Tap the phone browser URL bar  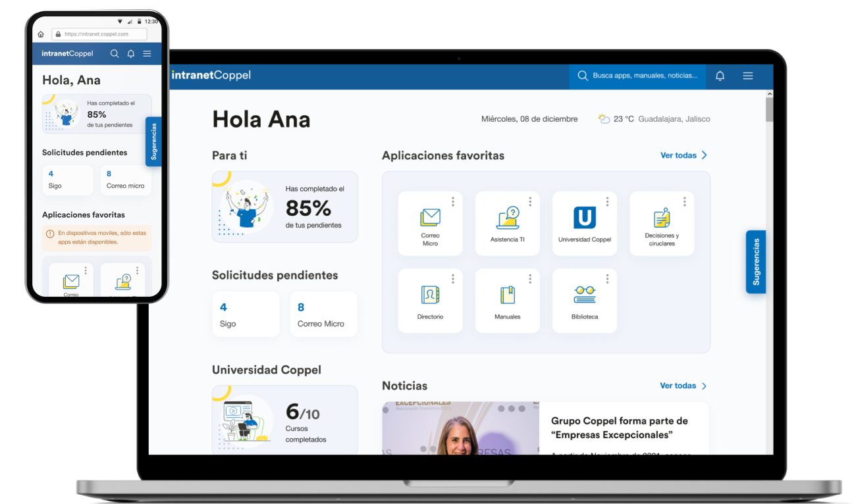coord(99,34)
